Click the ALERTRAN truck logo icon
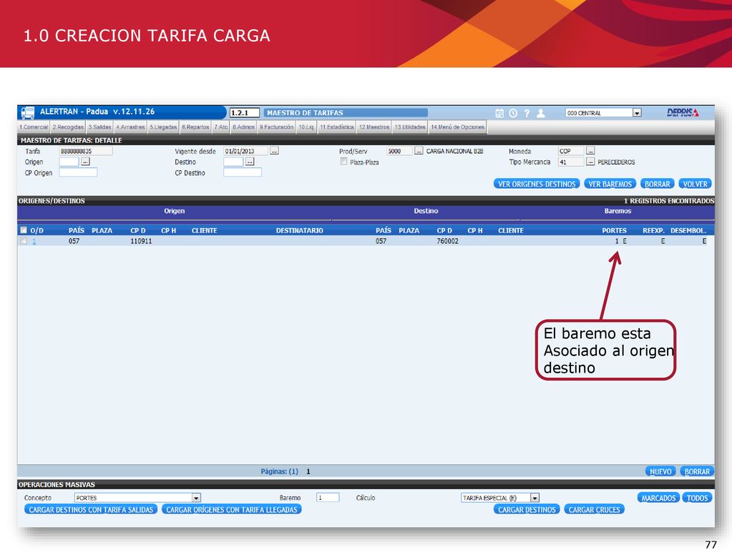 click(28, 112)
